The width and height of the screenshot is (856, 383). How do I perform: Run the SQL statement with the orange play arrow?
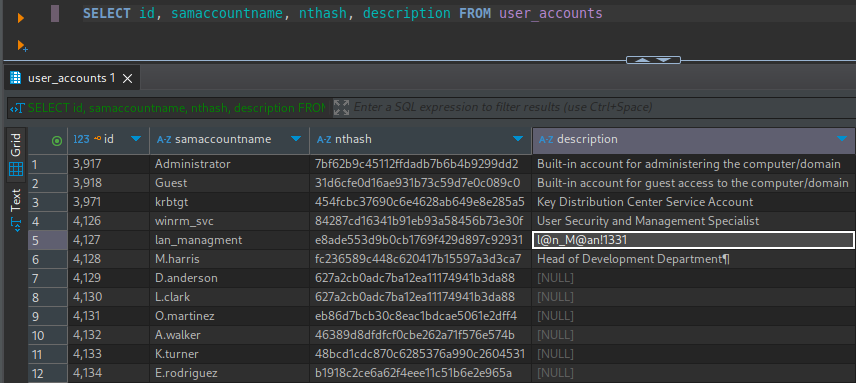[x=21, y=18]
